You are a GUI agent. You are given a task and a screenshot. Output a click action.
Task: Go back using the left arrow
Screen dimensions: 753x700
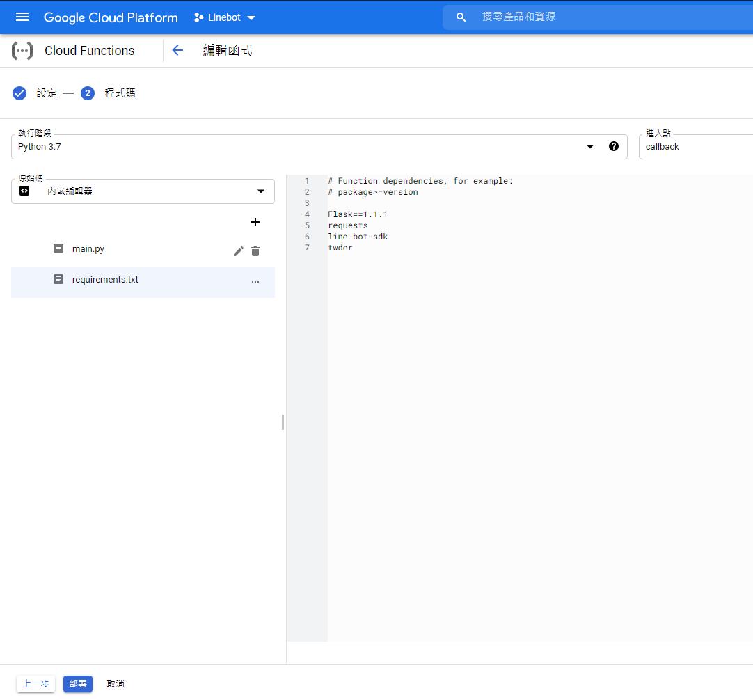pos(177,50)
